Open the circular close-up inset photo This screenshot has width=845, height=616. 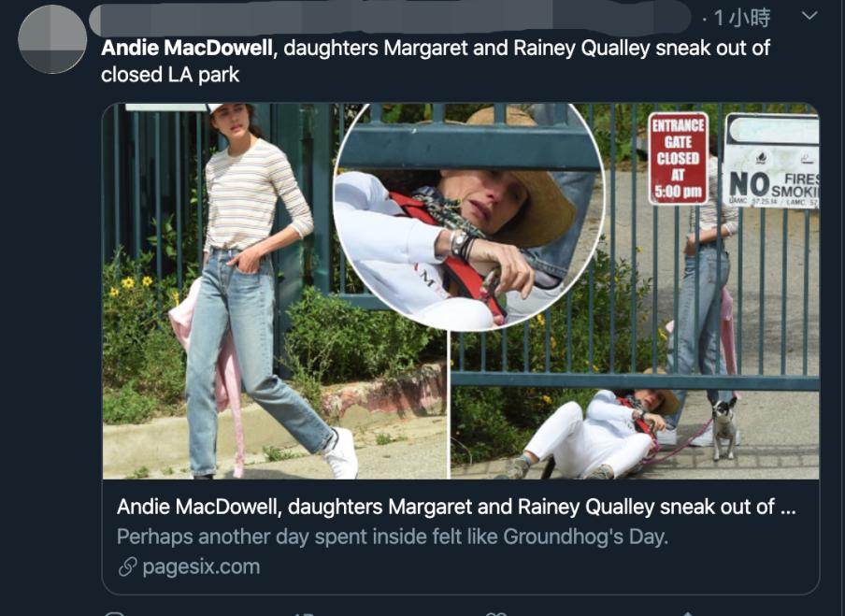[x=469, y=216]
